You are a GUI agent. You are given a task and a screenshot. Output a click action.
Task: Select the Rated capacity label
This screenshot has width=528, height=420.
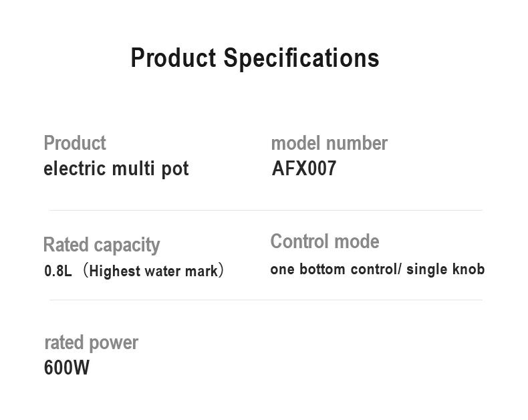[x=101, y=245]
